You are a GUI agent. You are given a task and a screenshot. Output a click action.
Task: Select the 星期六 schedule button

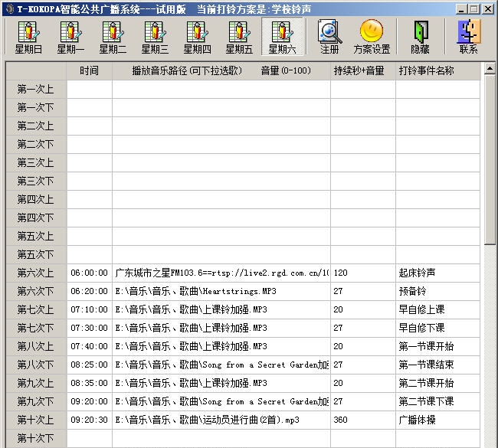click(282, 38)
